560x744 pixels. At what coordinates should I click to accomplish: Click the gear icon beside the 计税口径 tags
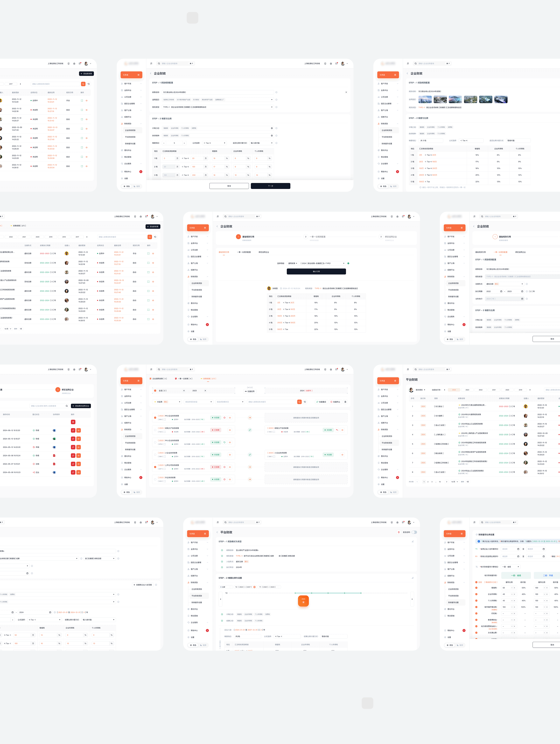[272, 128]
